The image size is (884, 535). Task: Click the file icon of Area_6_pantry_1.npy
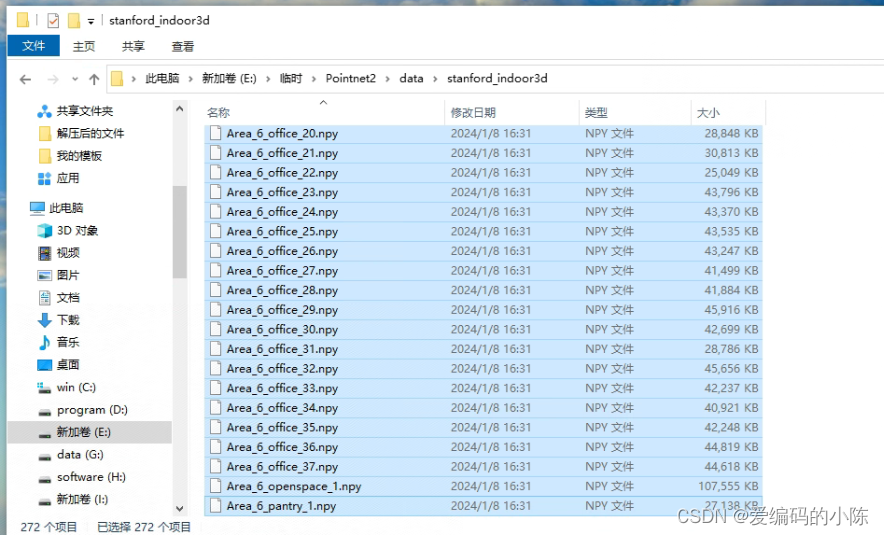(x=215, y=506)
